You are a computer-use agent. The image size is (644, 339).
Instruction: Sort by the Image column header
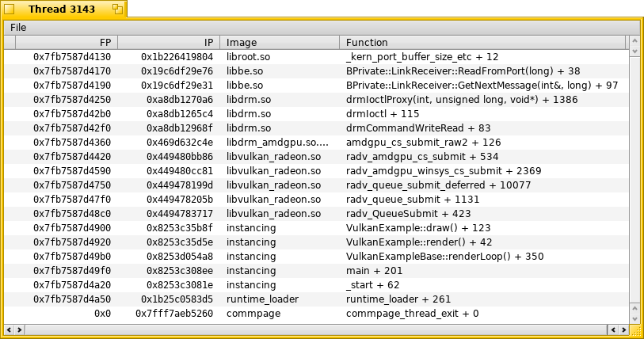click(x=280, y=43)
